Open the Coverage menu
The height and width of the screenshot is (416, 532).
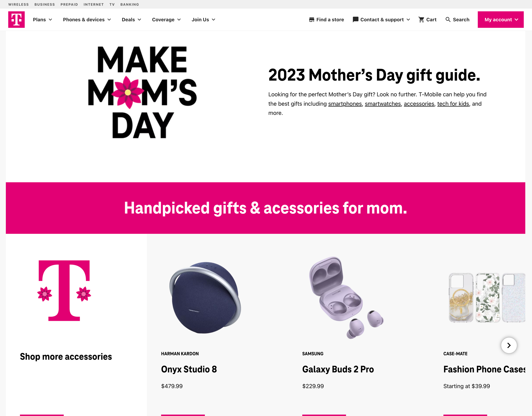pyautogui.click(x=166, y=20)
